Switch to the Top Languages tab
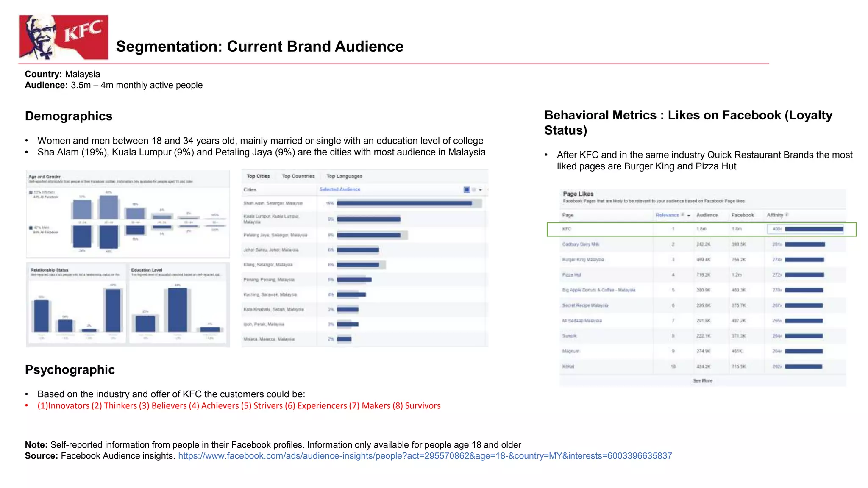 click(344, 176)
